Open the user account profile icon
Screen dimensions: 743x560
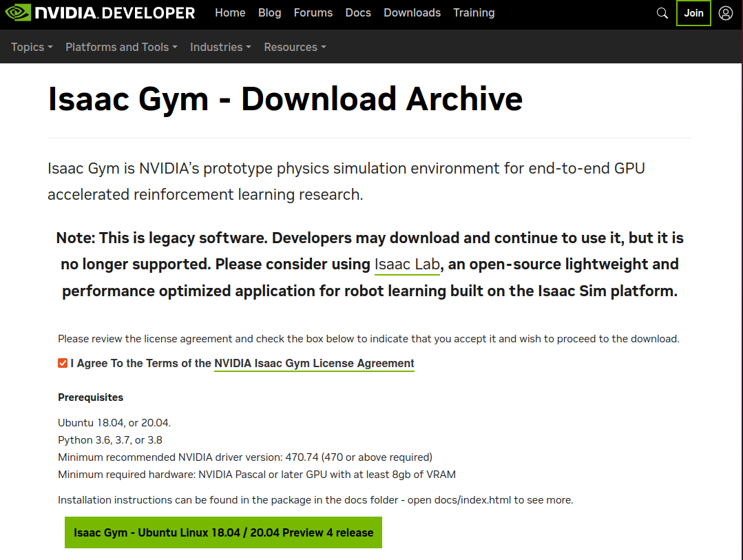tap(726, 13)
